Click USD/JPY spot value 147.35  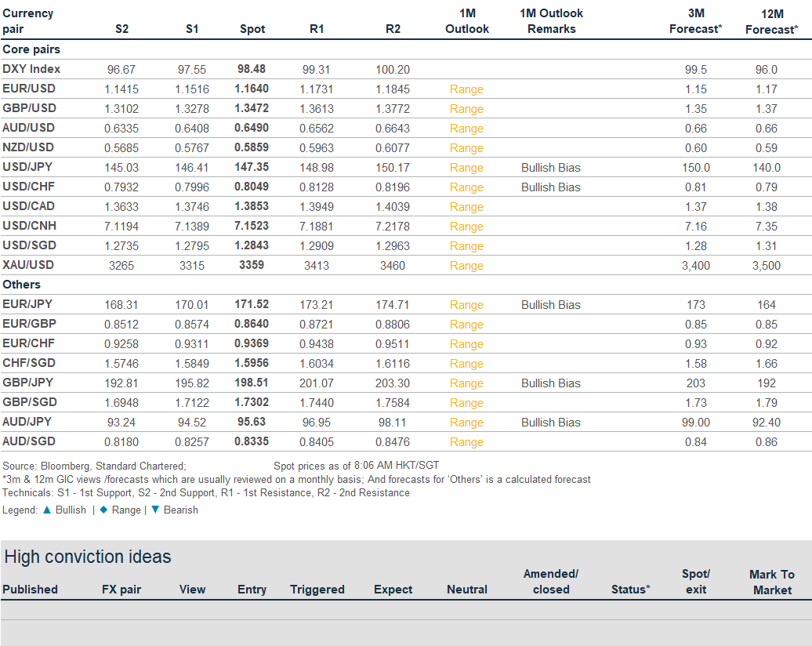point(252,167)
